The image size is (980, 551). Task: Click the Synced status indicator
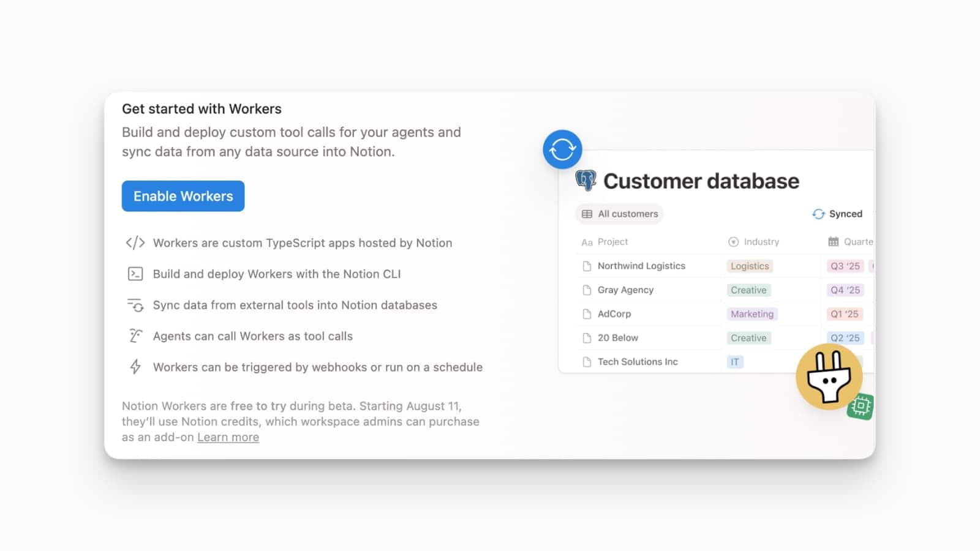click(x=837, y=214)
